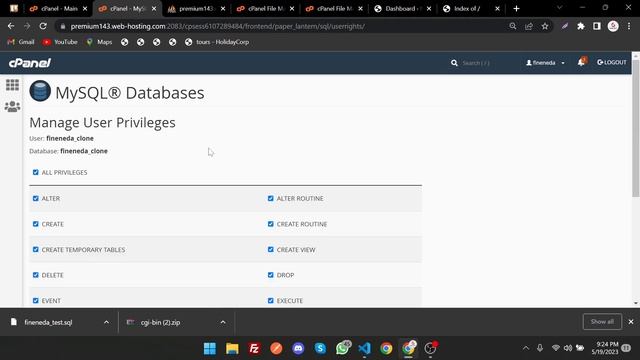The height and width of the screenshot is (360, 640).
Task: Toggle the browser side panel icon
Action: [597, 26]
